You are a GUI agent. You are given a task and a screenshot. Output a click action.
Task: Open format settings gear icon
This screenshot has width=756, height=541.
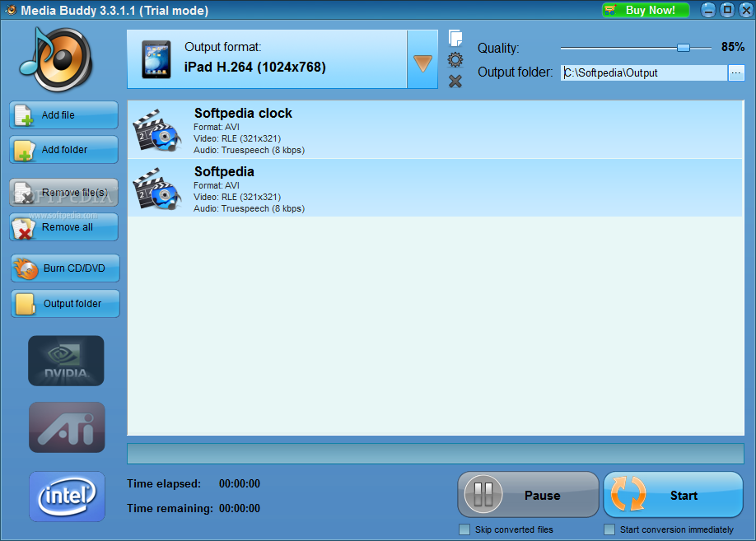455,60
